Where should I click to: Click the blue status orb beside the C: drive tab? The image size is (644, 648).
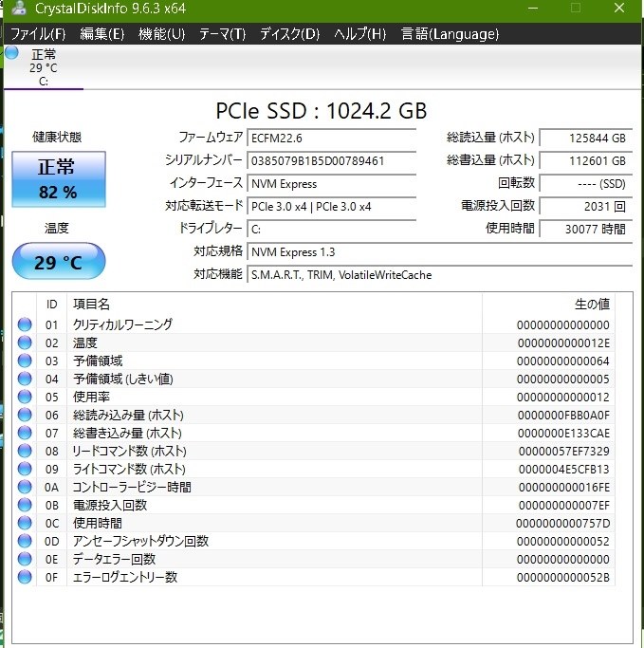click(x=11, y=53)
